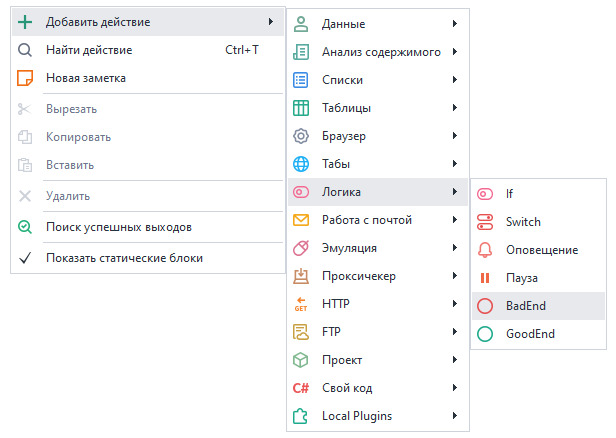Click the Эмуляция mouse icon
This screenshot has height=438, width=616.
point(301,248)
